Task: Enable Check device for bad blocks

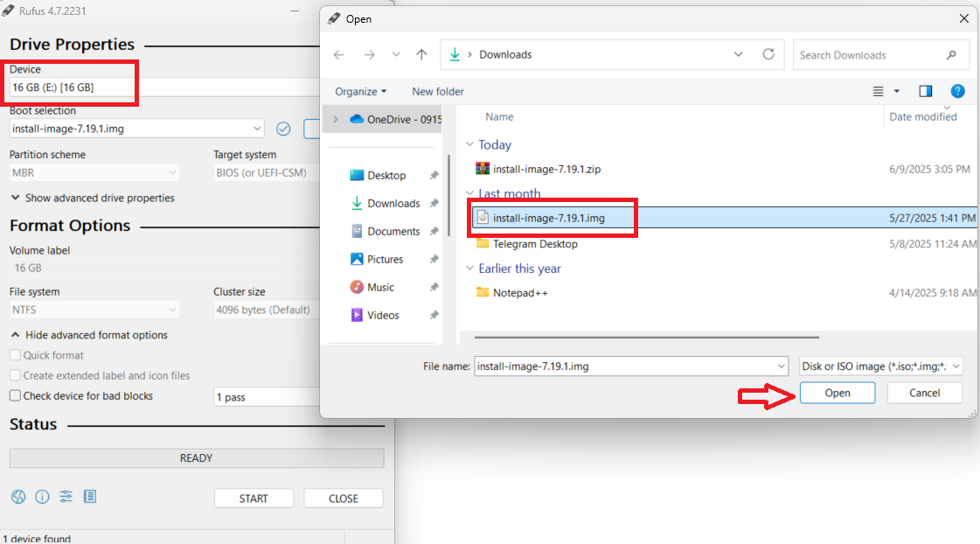Action: click(15, 395)
